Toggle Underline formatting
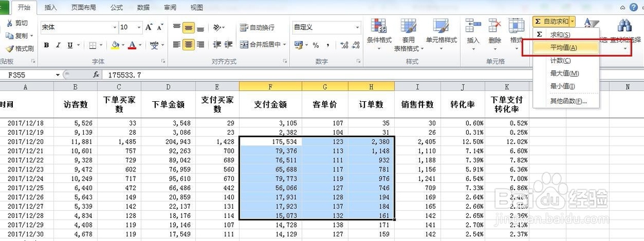Screen dimensions: 644x241 coord(70,45)
